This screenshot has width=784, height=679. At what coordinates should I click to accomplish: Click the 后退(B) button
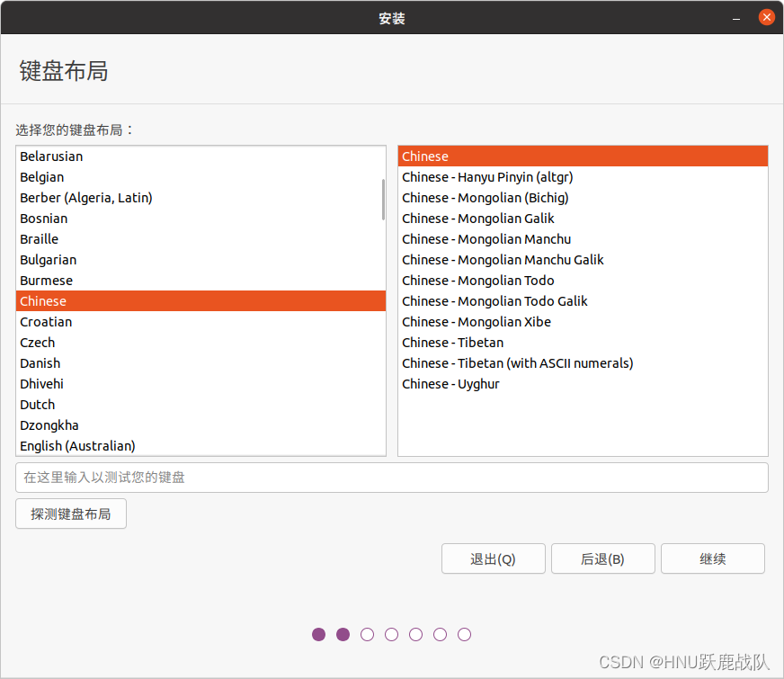[602, 558]
